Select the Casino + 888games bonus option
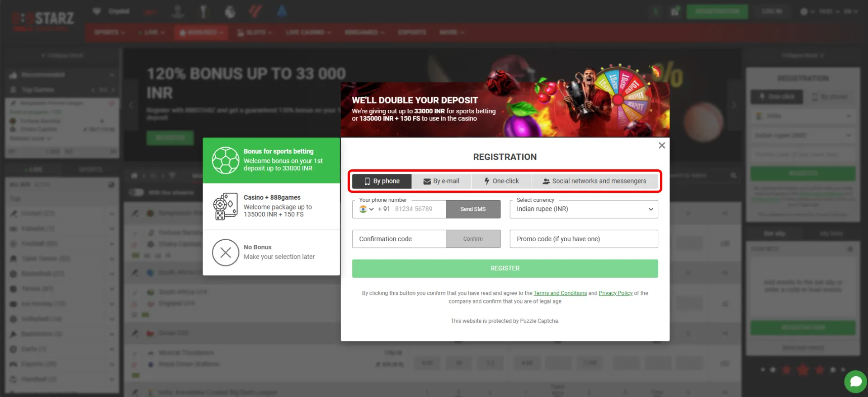 pos(271,206)
